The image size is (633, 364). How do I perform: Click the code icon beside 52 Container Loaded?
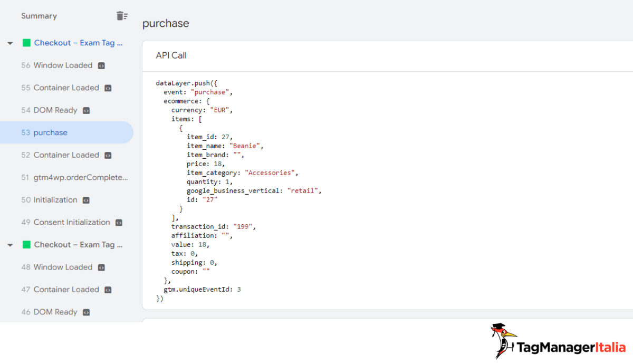pos(108,156)
